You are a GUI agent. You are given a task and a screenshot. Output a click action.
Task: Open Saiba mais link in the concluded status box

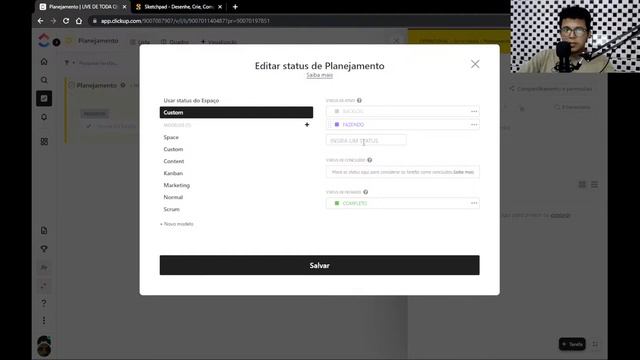(x=463, y=172)
